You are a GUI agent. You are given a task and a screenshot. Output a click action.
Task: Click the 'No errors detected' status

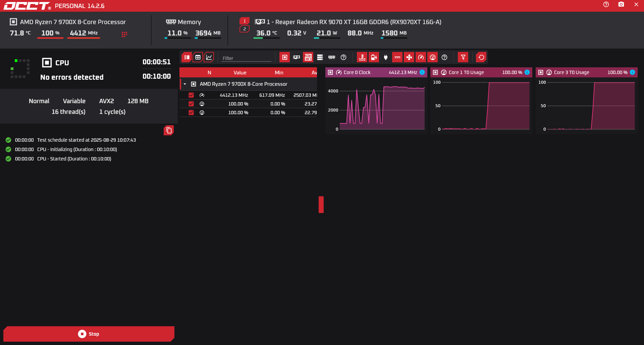pyautogui.click(x=72, y=77)
